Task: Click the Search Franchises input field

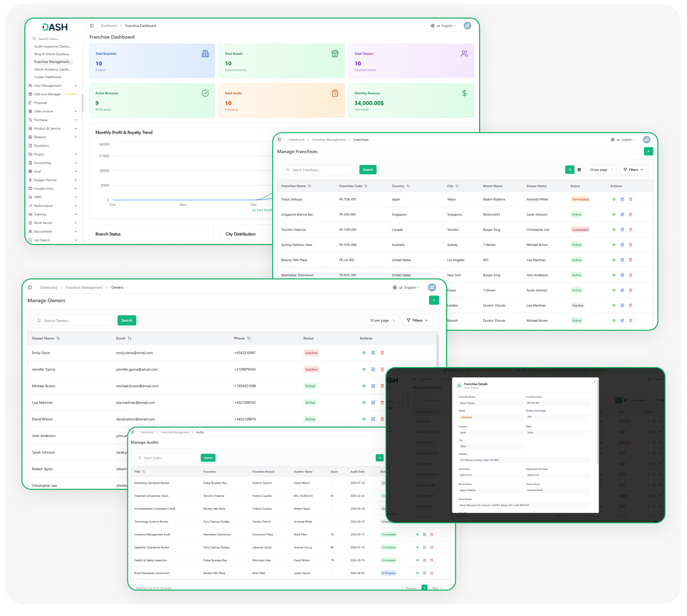Action: click(321, 170)
